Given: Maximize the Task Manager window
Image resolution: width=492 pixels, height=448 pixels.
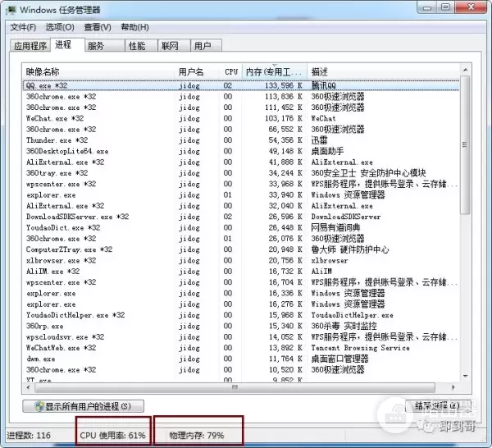Looking at the screenshot, I should tap(445, 7).
